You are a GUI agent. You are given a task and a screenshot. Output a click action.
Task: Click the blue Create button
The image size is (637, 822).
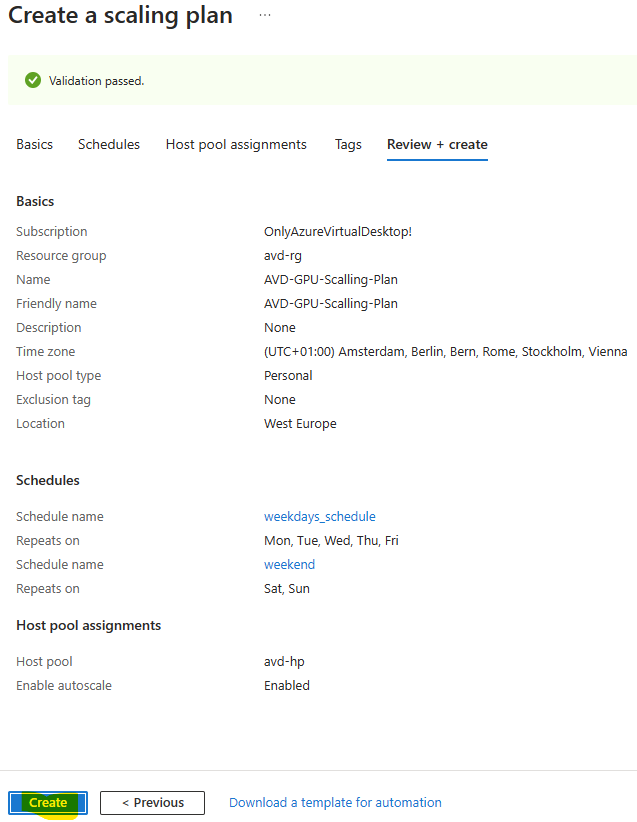pos(48,802)
